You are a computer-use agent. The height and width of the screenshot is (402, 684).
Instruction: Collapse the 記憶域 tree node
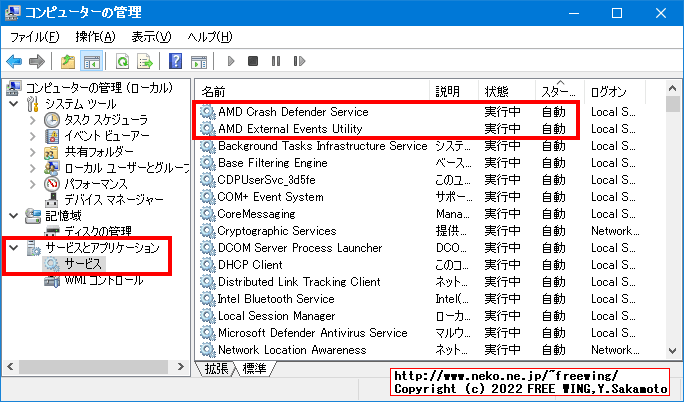(x=14, y=215)
